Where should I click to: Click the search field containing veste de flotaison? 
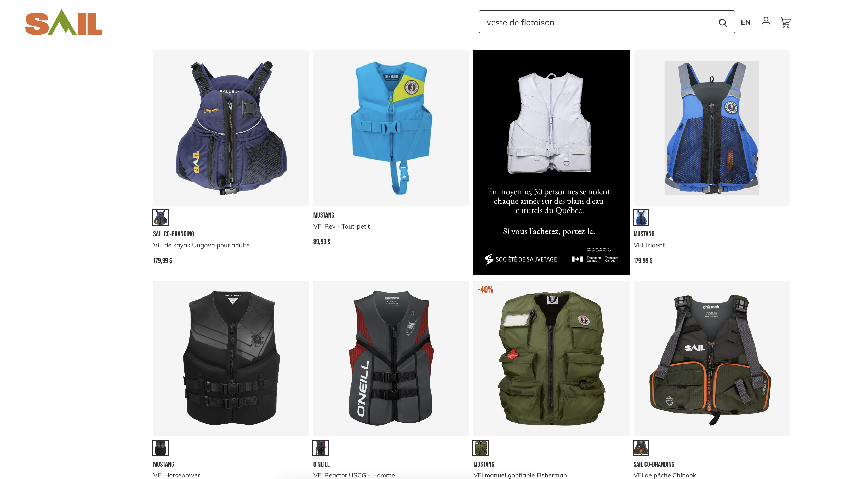(x=607, y=22)
